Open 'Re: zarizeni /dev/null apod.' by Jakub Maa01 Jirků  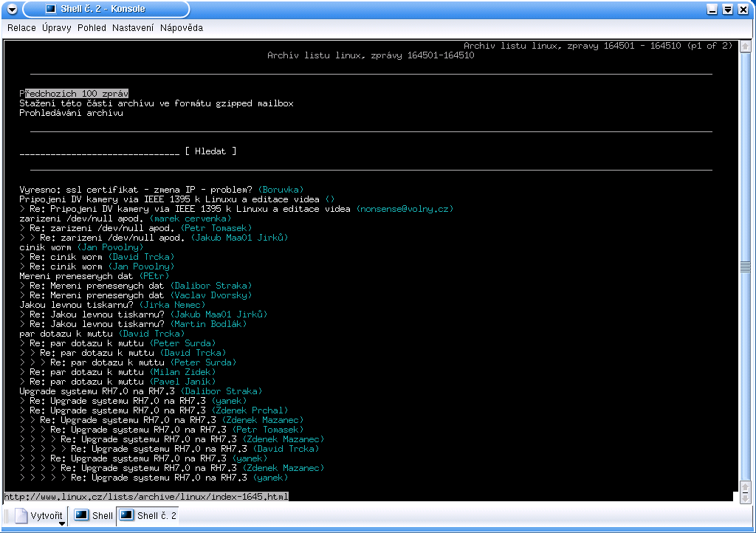pos(112,238)
